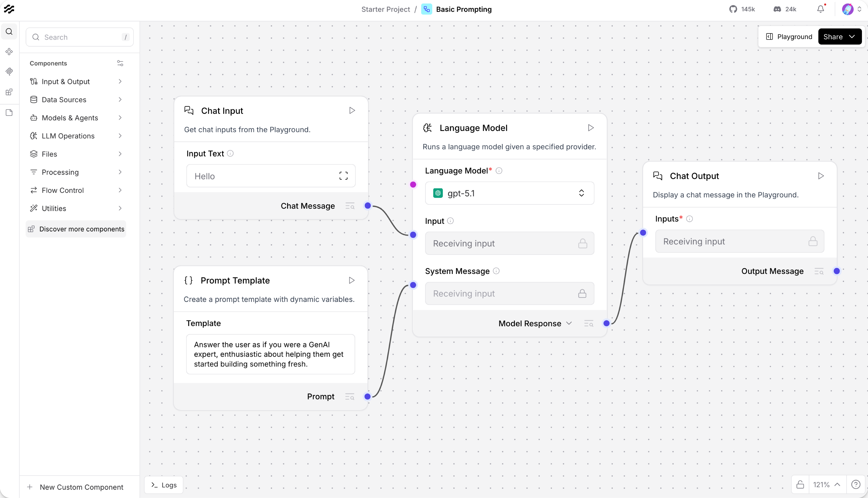Image resolution: width=868 pixels, height=498 pixels.
Task: Open the GitHub stars counter in the header
Action: 742,9
